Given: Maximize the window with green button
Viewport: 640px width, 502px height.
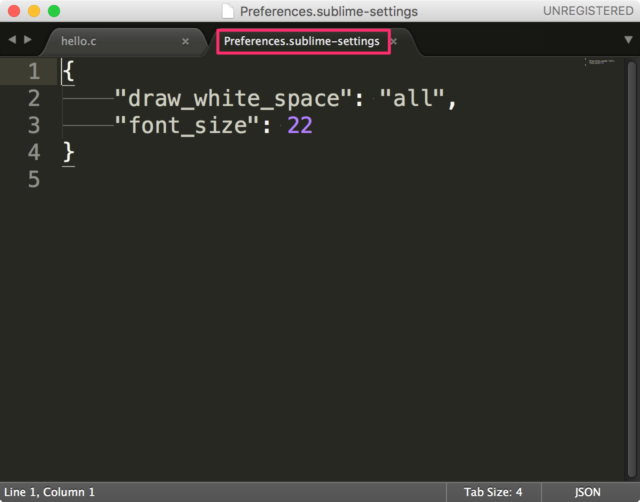Looking at the screenshot, I should click(54, 11).
